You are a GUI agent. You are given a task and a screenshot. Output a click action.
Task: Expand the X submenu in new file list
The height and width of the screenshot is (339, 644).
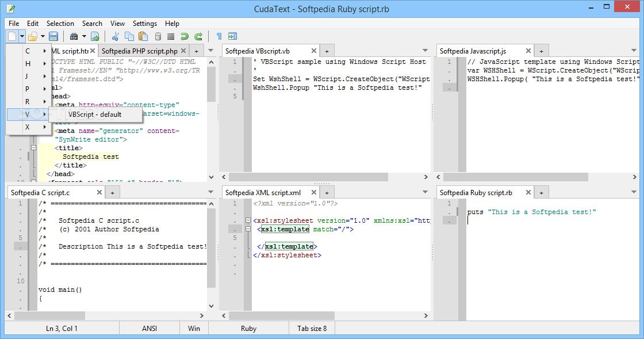coord(28,127)
